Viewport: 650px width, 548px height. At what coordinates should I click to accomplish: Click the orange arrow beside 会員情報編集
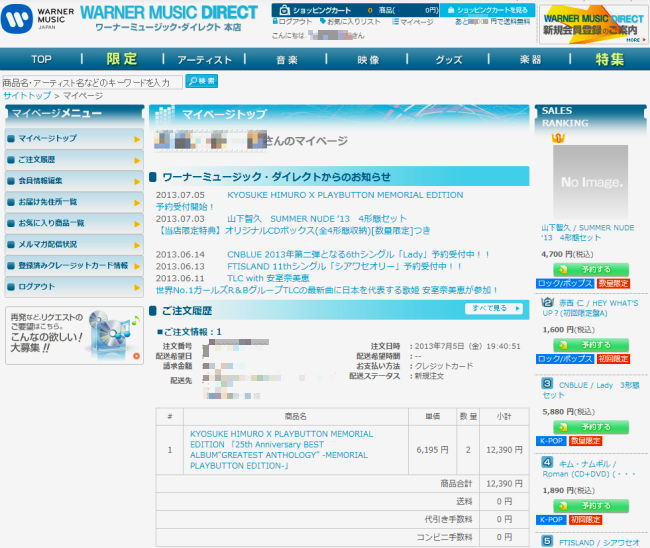point(137,182)
